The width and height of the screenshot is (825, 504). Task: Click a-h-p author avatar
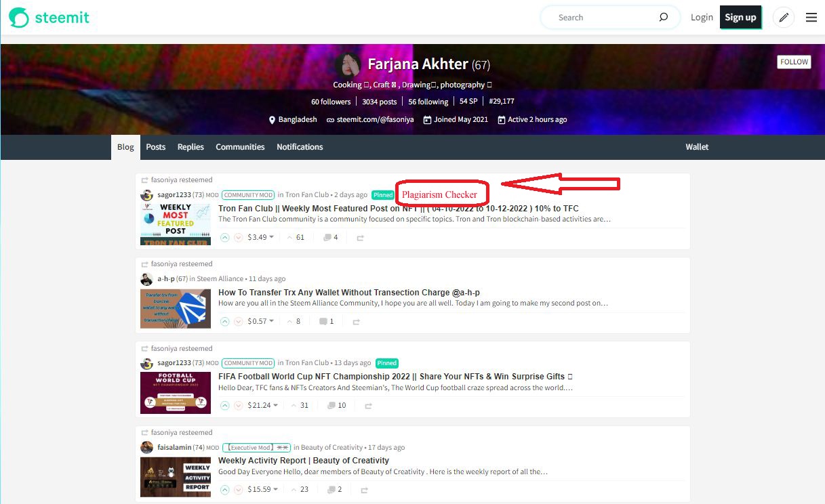coord(146,279)
